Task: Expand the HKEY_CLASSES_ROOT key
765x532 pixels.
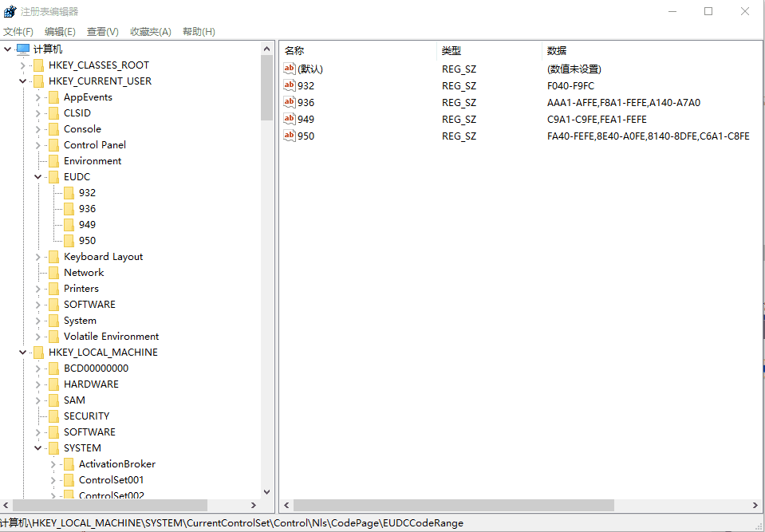Action: [22, 65]
